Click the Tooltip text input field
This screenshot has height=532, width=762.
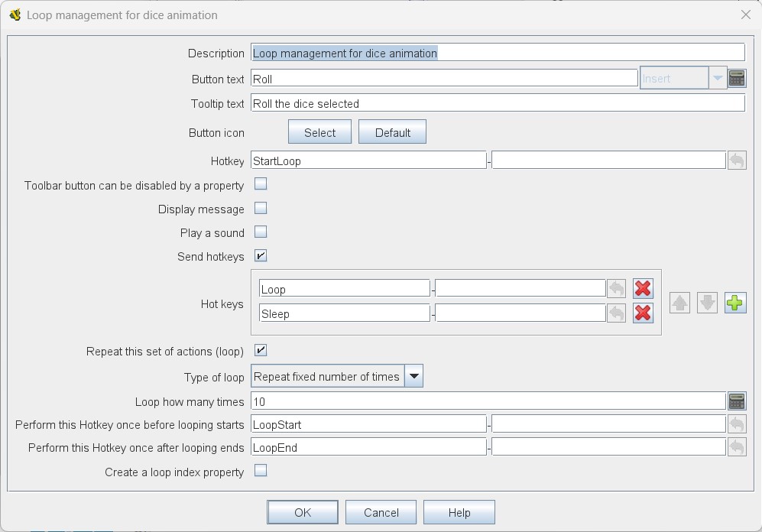498,103
